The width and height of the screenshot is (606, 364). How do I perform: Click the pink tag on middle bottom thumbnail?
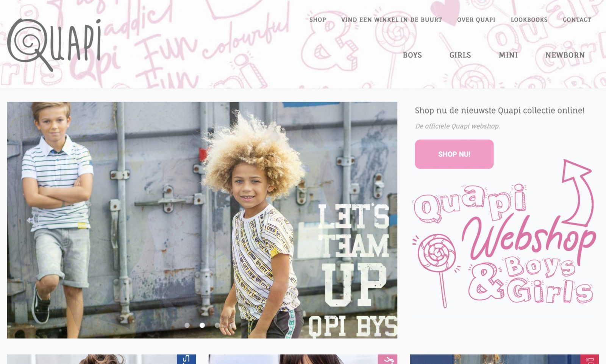tap(387, 359)
